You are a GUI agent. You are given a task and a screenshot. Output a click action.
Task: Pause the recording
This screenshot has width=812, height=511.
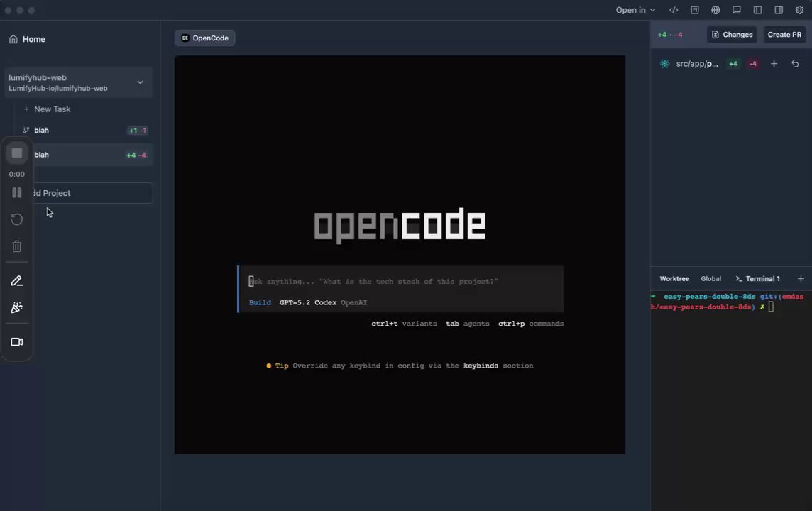coord(16,192)
